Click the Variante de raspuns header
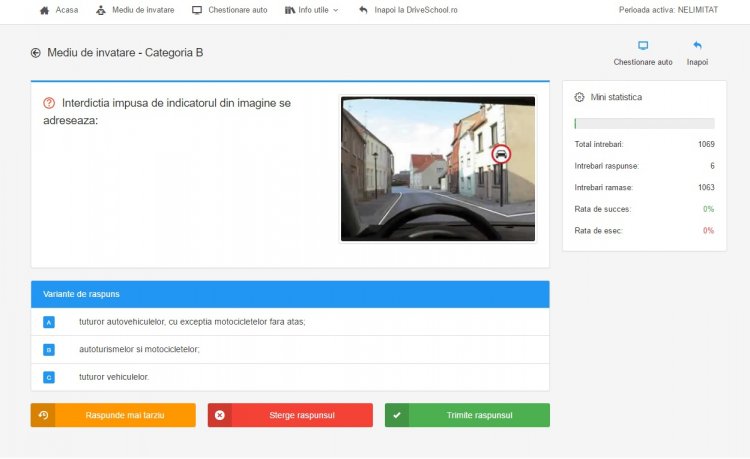This screenshot has width=750, height=459. (290, 294)
